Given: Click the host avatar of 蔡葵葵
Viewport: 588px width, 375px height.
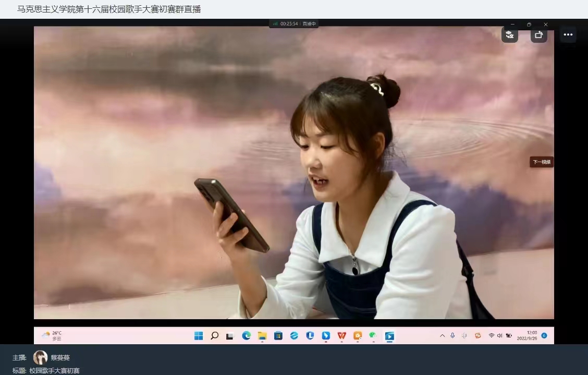Looking at the screenshot, I should pos(40,357).
